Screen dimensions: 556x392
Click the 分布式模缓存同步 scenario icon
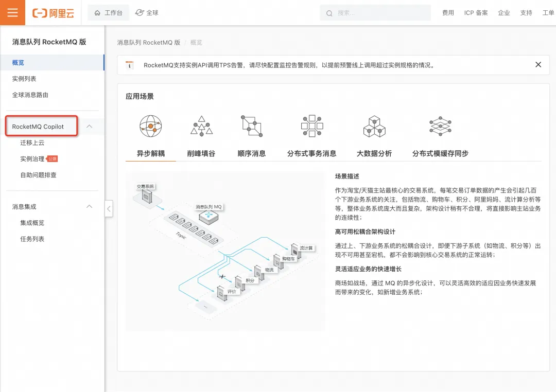point(440,126)
